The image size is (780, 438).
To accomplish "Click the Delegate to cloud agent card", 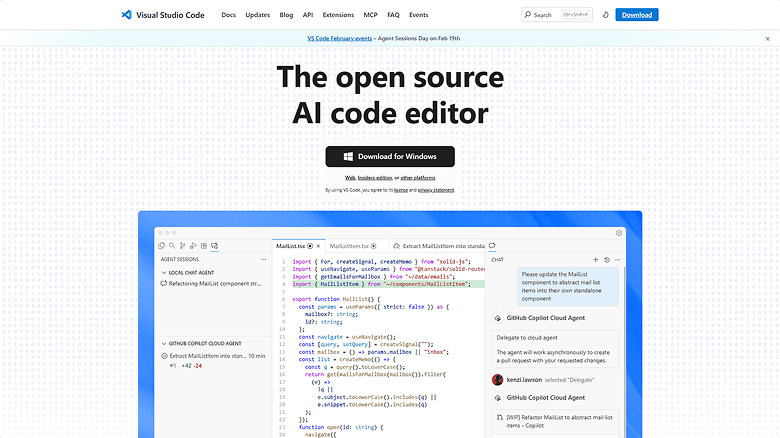I will point(555,349).
